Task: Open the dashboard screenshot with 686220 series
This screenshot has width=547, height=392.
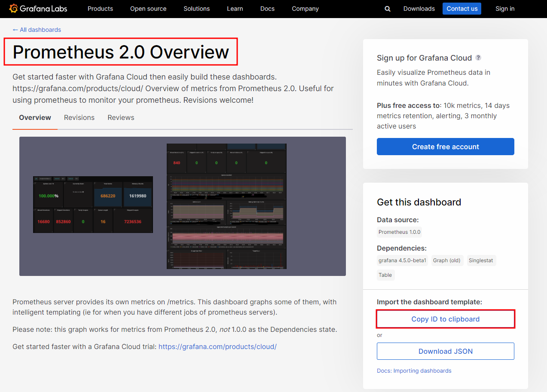Action: [93, 204]
